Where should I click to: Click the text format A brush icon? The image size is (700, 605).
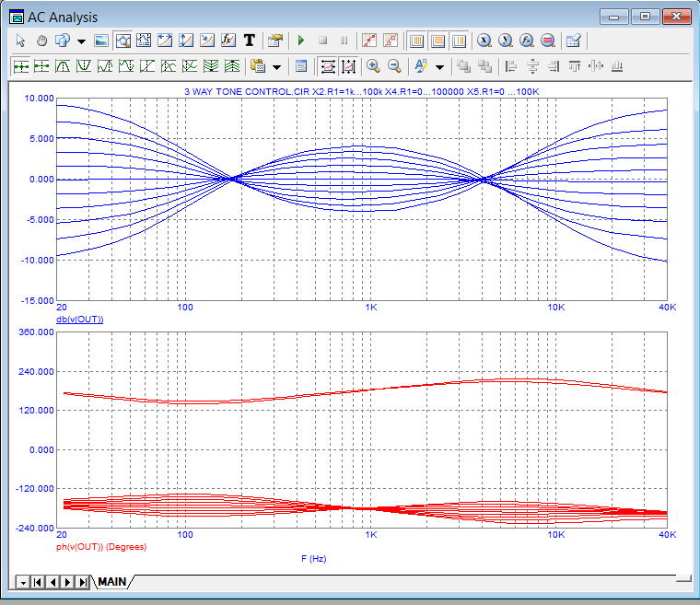421,66
